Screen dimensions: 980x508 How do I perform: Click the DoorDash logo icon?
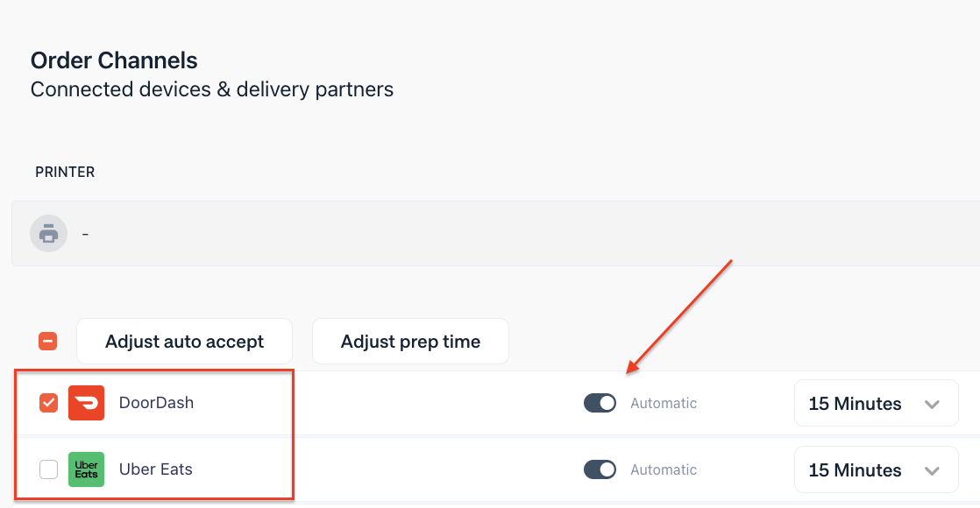click(87, 403)
